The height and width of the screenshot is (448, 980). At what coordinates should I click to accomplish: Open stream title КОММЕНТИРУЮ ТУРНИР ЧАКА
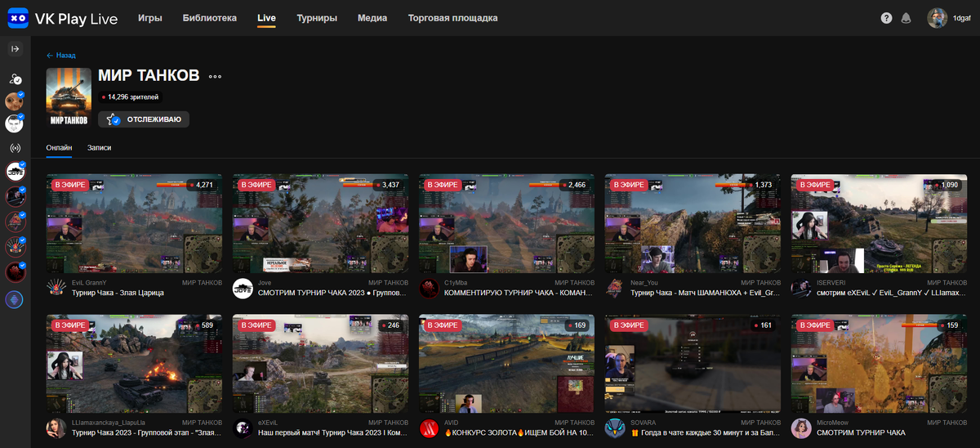(x=519, y=293)
